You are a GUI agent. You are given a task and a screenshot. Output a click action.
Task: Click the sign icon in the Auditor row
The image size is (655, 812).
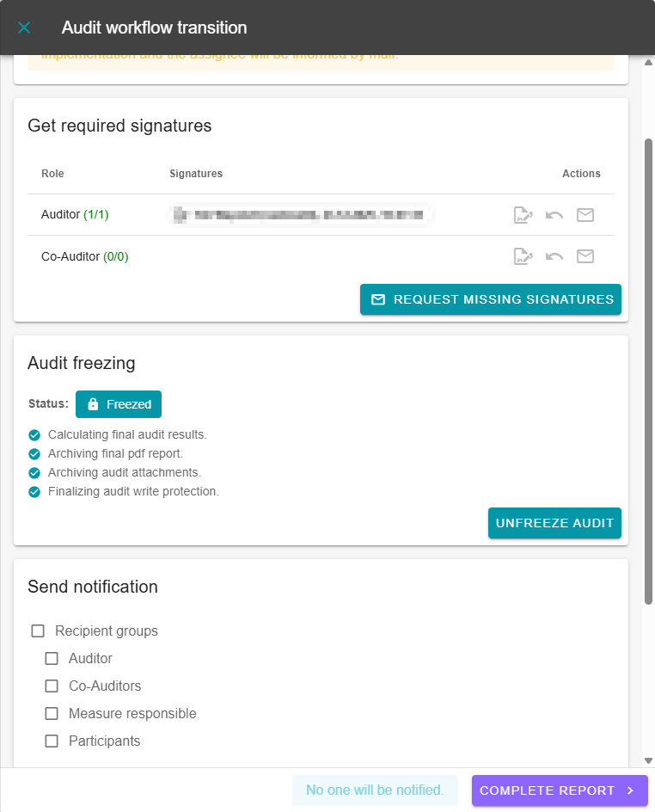(523, 215)
